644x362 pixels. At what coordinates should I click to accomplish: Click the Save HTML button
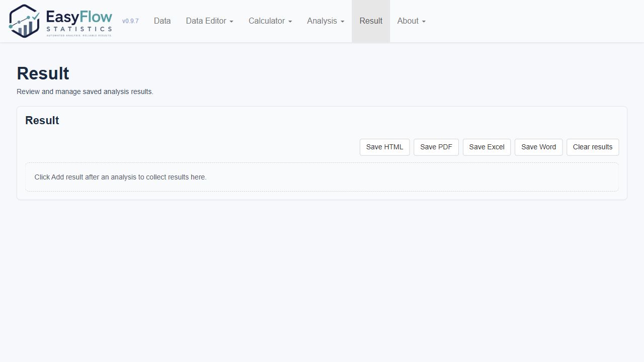coord(384,147)
